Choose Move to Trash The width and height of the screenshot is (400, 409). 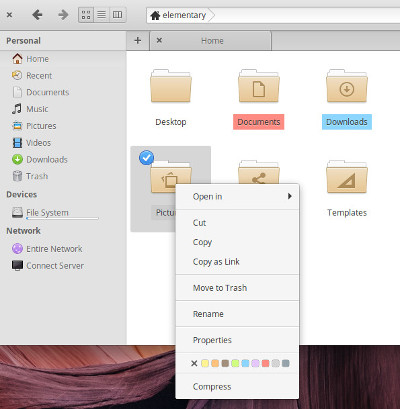(237, 288)
